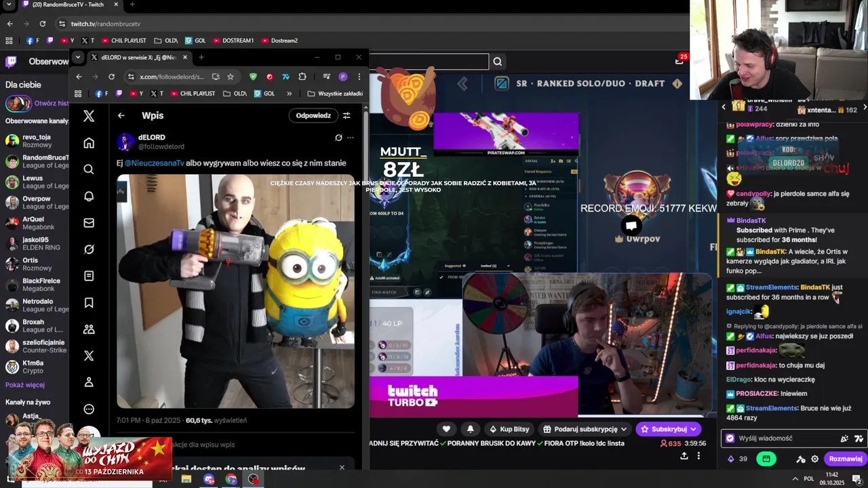The height and width of the screenshot is (488, 868).
Task: Open three-dot menu on dELORD post
Action: pyautogui.click(x=351, y=138)
